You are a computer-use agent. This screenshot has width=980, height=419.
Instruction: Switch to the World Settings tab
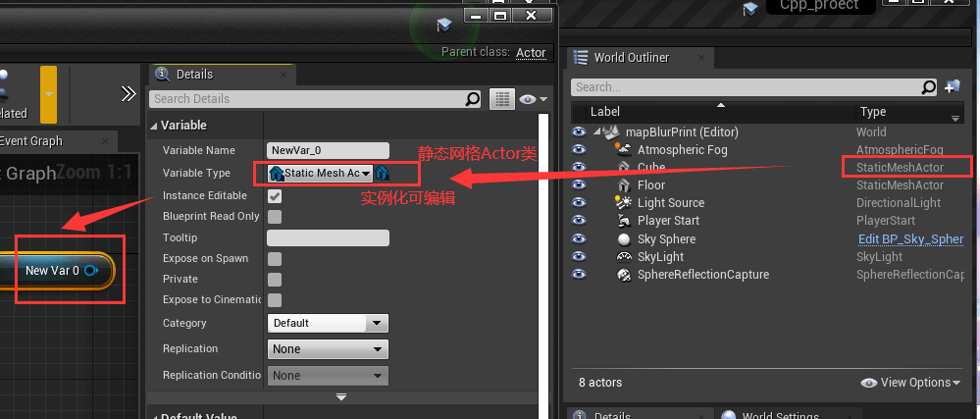780,415
